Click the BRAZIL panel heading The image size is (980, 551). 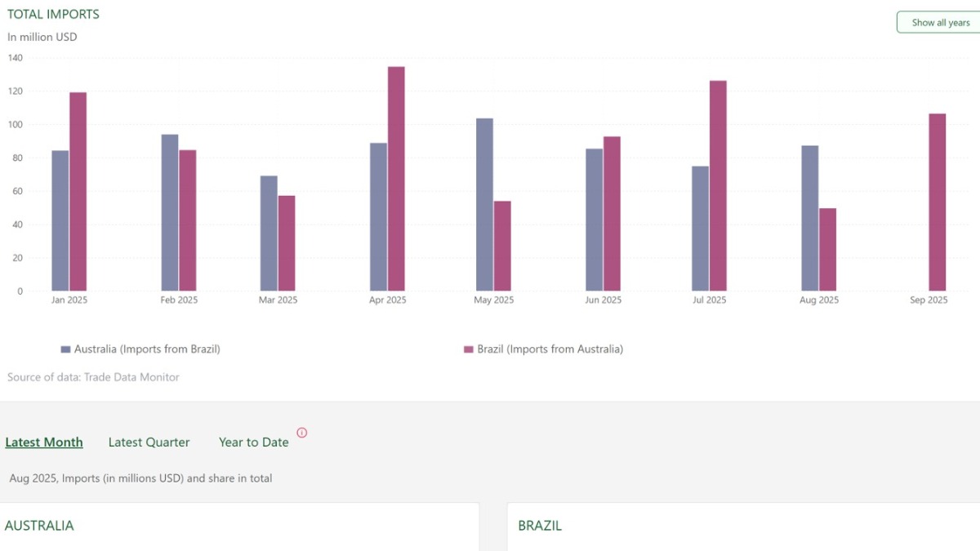[x=540, y=526]
